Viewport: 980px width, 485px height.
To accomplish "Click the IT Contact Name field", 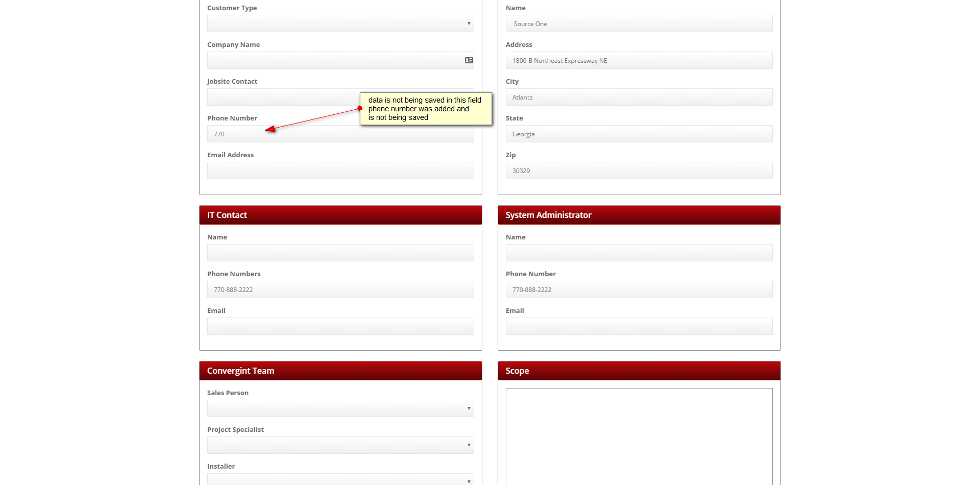I will click(x=340, y=253).
